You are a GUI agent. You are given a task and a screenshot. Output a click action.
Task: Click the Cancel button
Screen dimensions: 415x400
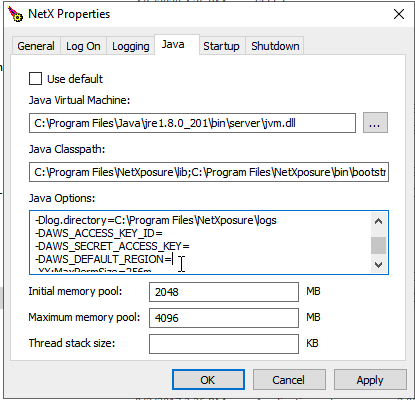289,380
